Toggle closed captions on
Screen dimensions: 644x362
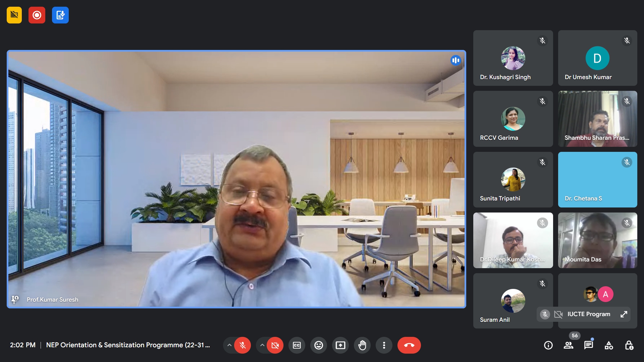click(297, 345)
